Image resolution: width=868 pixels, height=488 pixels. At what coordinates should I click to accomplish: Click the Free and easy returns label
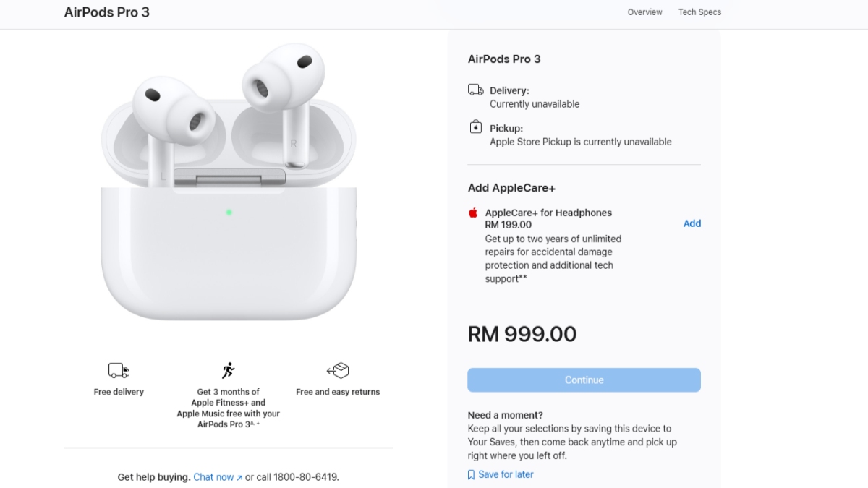point(338,392)
